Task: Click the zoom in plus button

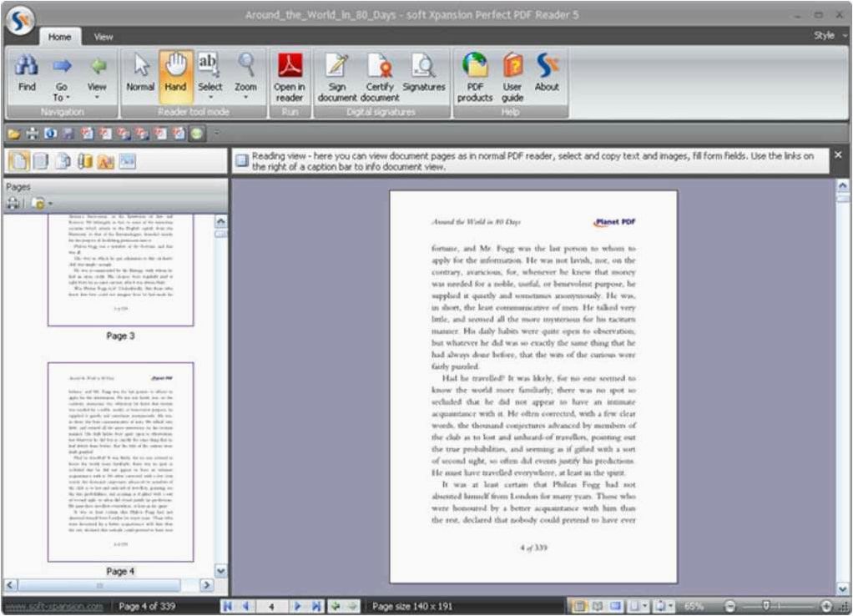Action: (x=825, y=606)
